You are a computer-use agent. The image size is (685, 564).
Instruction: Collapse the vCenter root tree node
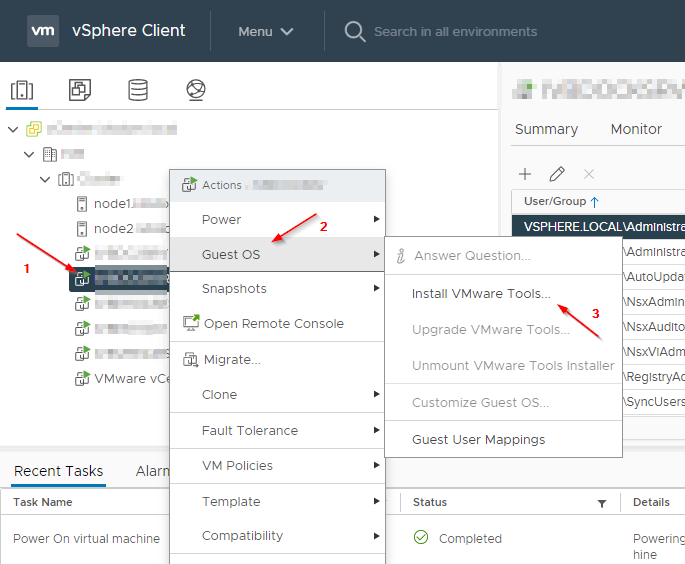click(x=13, y=129)
